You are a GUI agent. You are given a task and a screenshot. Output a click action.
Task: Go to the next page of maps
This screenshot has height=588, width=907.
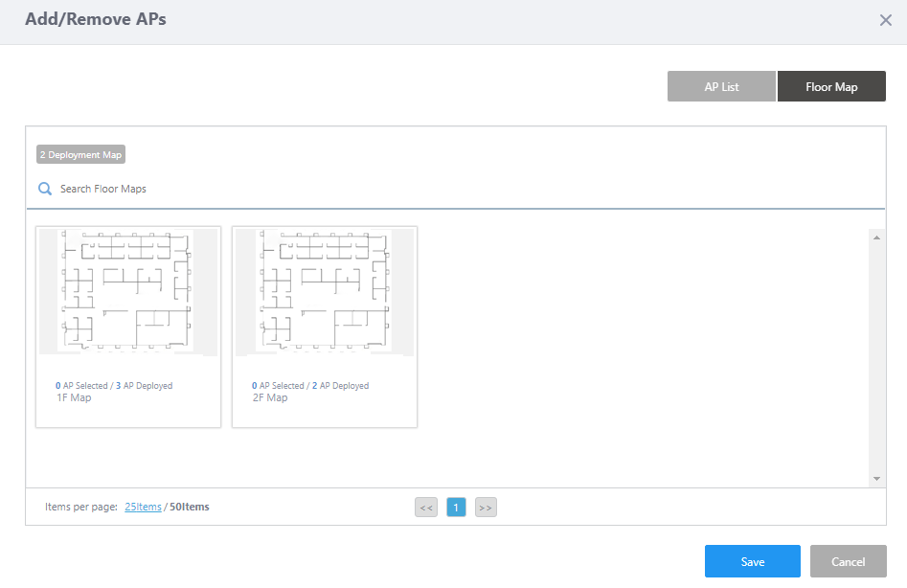(486, 508)
